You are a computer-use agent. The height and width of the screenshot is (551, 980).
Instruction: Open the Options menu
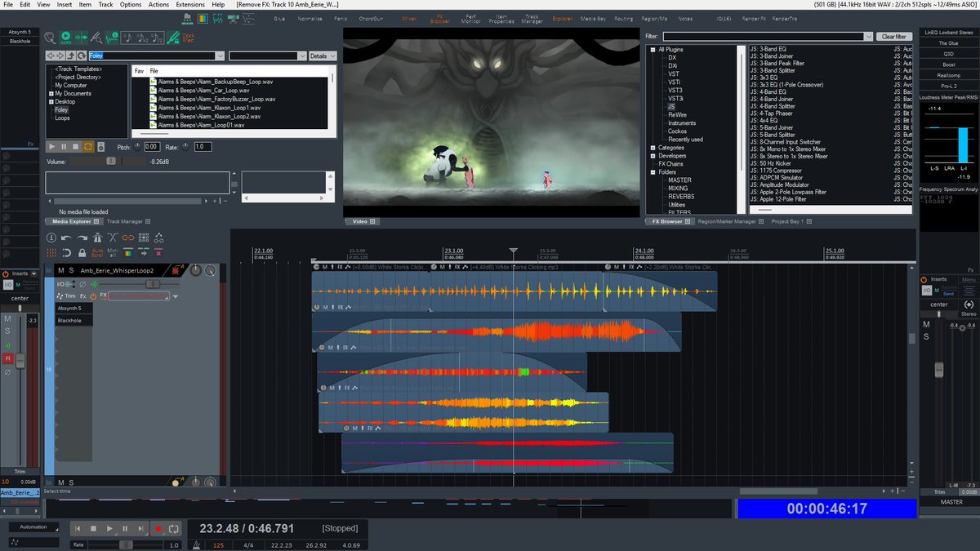[x=131, y=4]
